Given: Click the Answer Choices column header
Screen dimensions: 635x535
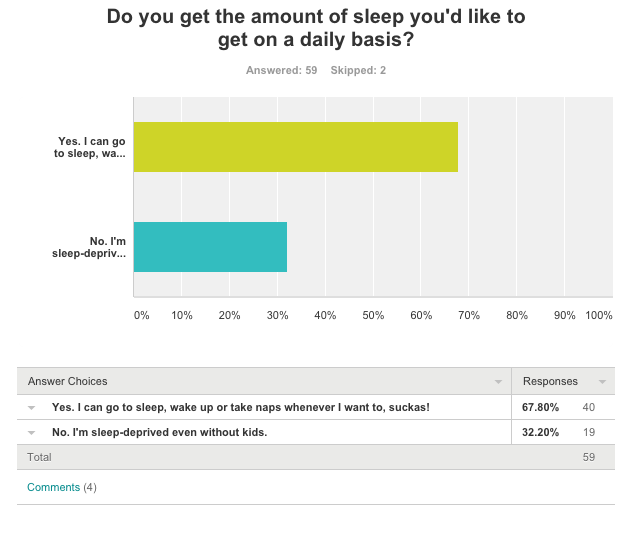Looking at the screenshot, I should click(x=68, y=382).
